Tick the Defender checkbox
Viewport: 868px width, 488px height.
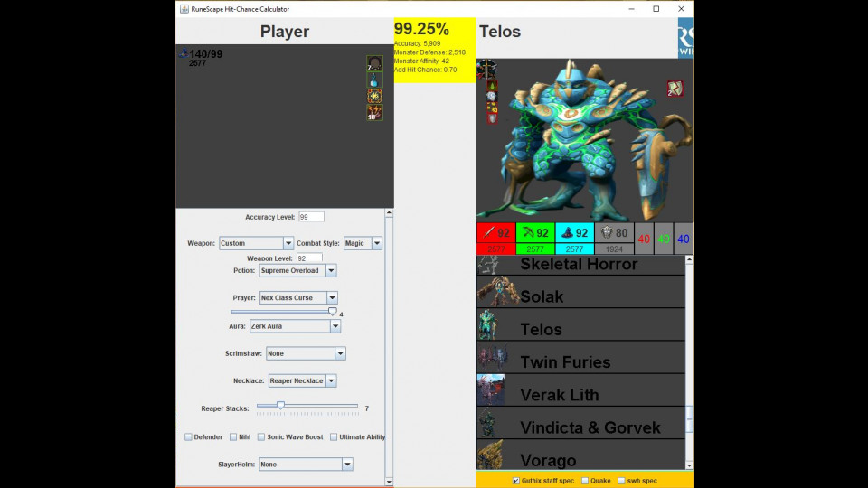[189, 437]
